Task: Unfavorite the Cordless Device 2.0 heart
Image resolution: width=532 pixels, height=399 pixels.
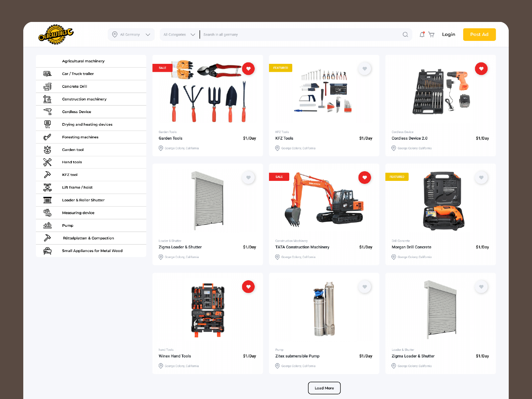Action: (x=481, y=69)
